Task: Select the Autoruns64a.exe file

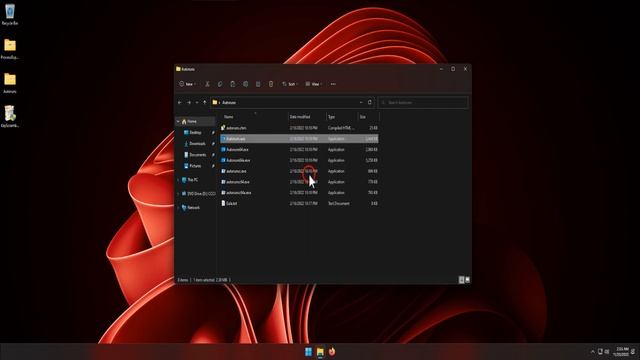Action: [299, 160]
